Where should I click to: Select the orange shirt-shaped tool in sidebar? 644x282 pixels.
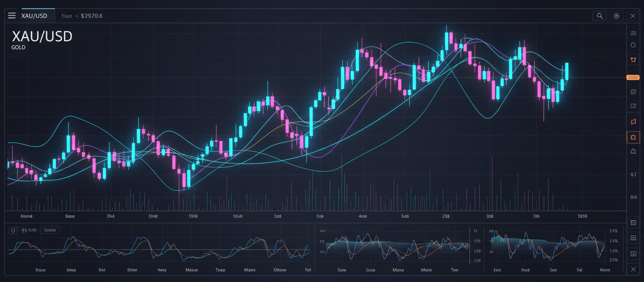click(633, 60)
